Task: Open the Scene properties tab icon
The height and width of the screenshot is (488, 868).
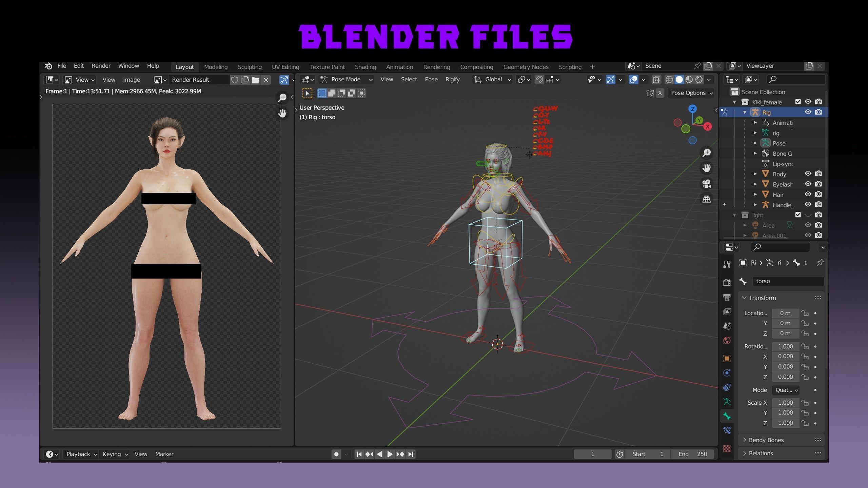Action: [727, 326]
